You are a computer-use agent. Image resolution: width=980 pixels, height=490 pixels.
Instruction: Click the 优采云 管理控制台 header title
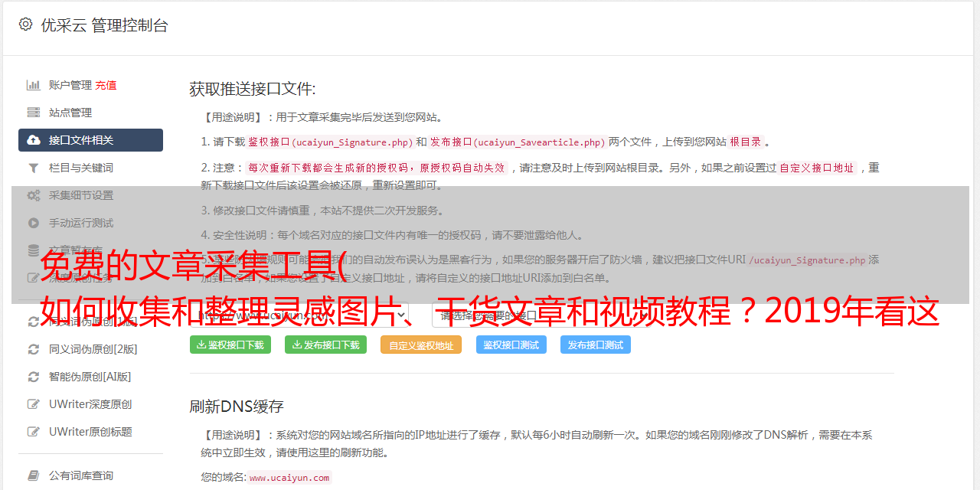tap(104, 25)
